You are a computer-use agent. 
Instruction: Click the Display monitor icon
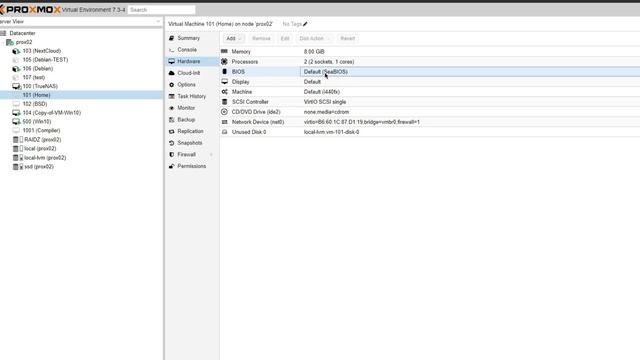click(x=224, y=82)
